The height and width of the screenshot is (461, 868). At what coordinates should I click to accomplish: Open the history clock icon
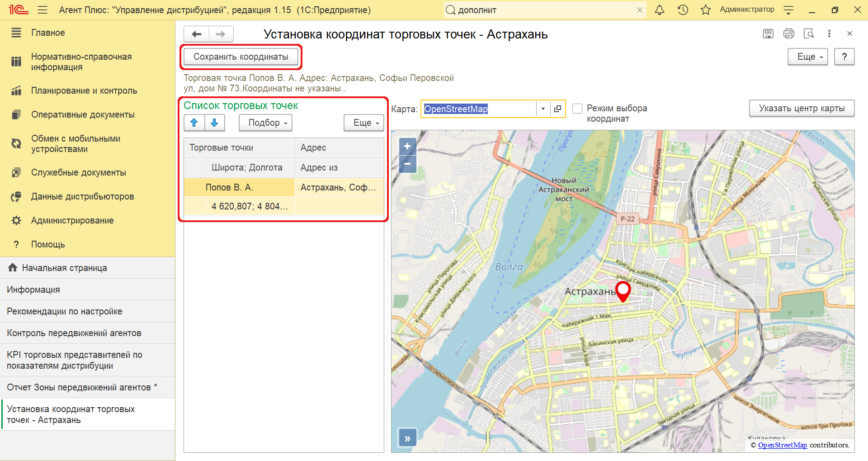[x=683, y=10]
